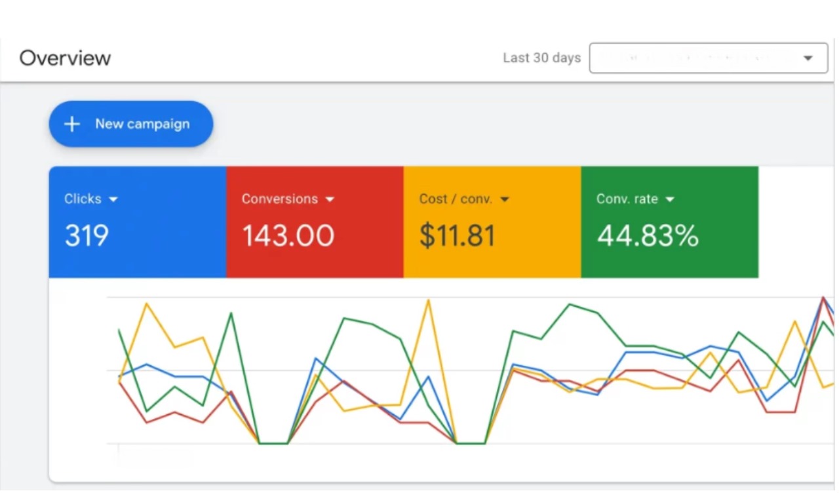Expand the Conversions metric dropdown arrow
Viewport: 839px width, 504px height.
tap(330, 199)
